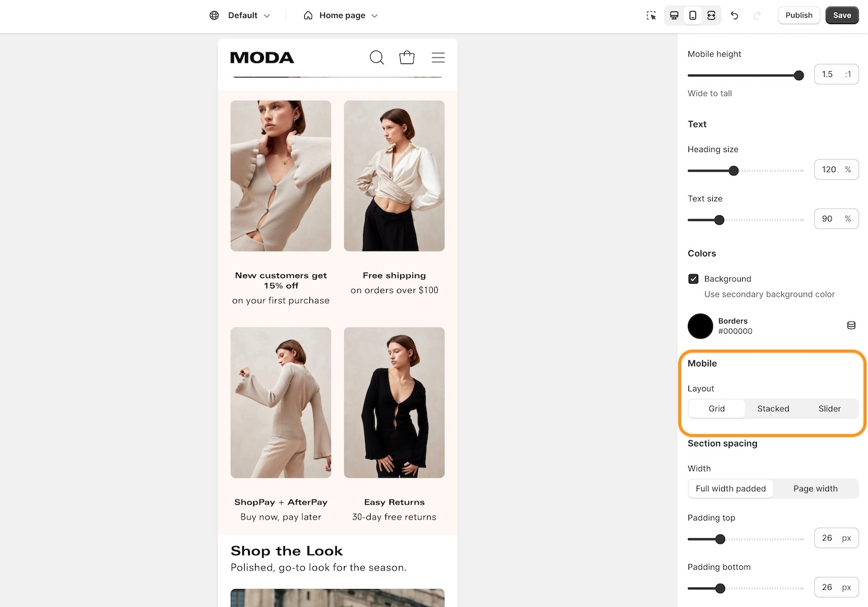The height and width of the screenshot is (607, 868).
Task: Click the Publish button
Action: click(x=798, y=15)
